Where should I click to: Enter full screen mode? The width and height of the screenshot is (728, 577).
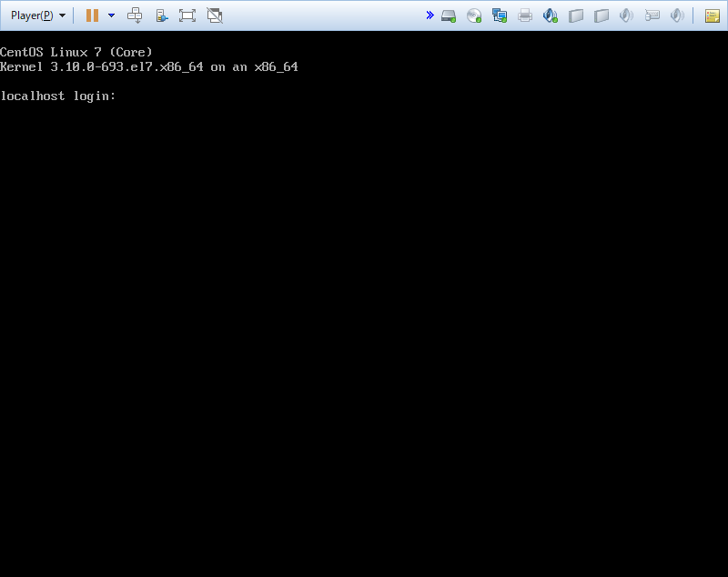pyautogui.click(x=187, y=15)
